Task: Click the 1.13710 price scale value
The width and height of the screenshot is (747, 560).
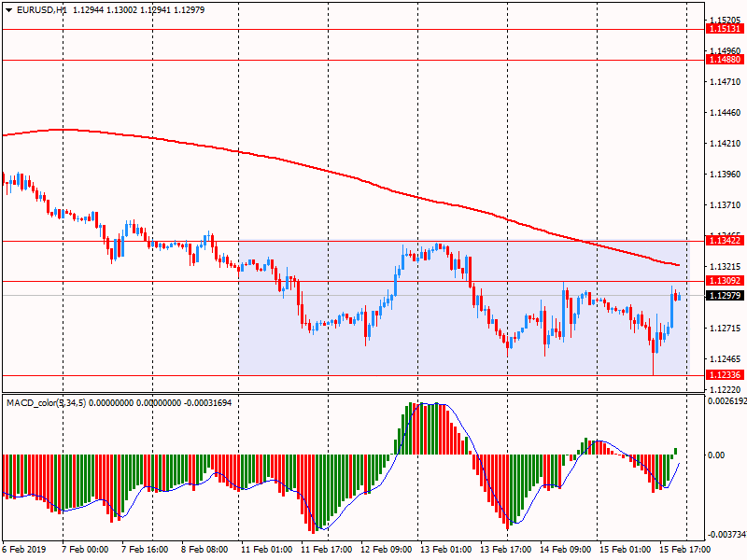Action: [x=726, y=205]
